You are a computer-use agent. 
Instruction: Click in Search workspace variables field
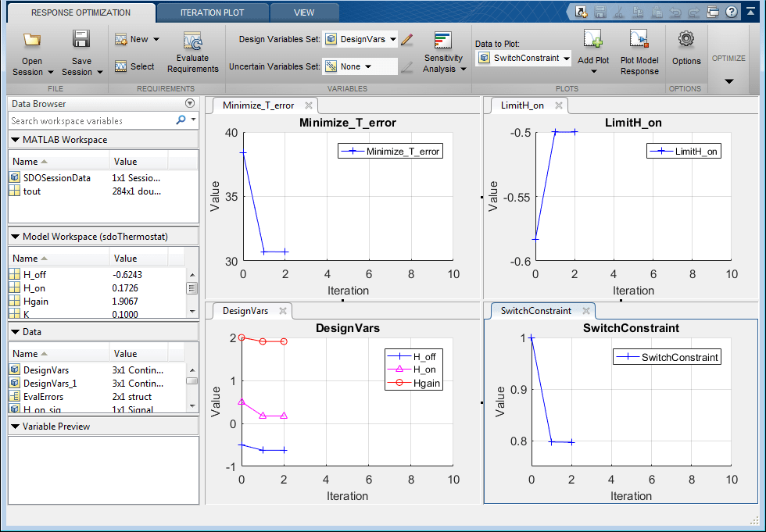point(91,120)
